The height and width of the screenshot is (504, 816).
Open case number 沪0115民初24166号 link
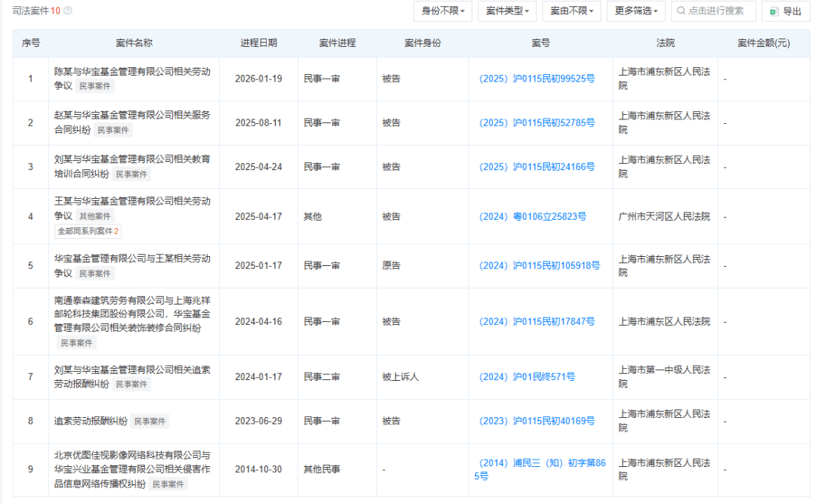pos(536,166)
